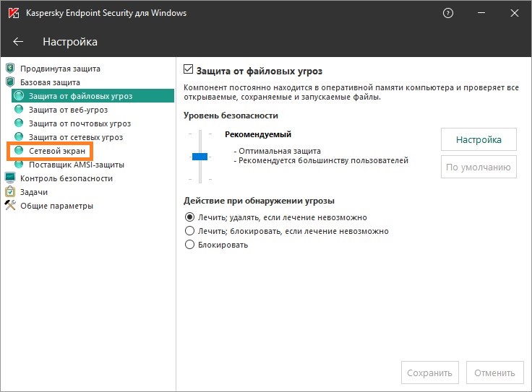This screenshot has width=532, height=392.
Task: Open Защита от почтовых угроз settings
Action: click(80, 123)
